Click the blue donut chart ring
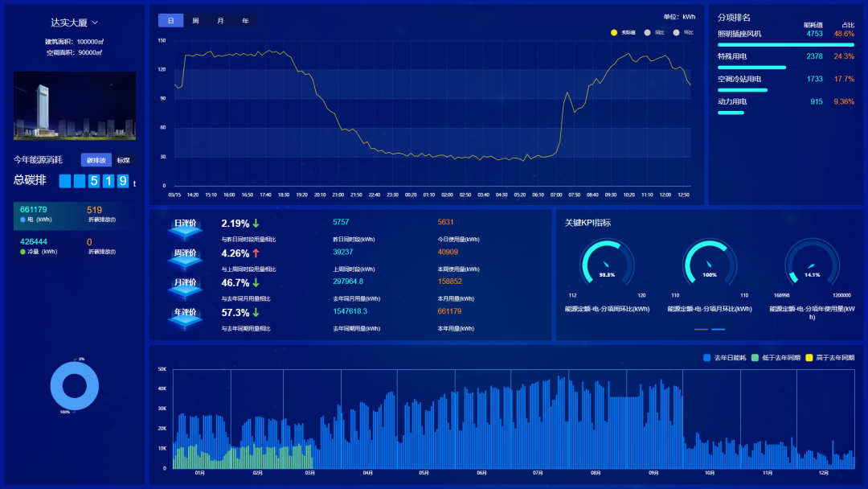868x489 pixels. tap(74, 386)
